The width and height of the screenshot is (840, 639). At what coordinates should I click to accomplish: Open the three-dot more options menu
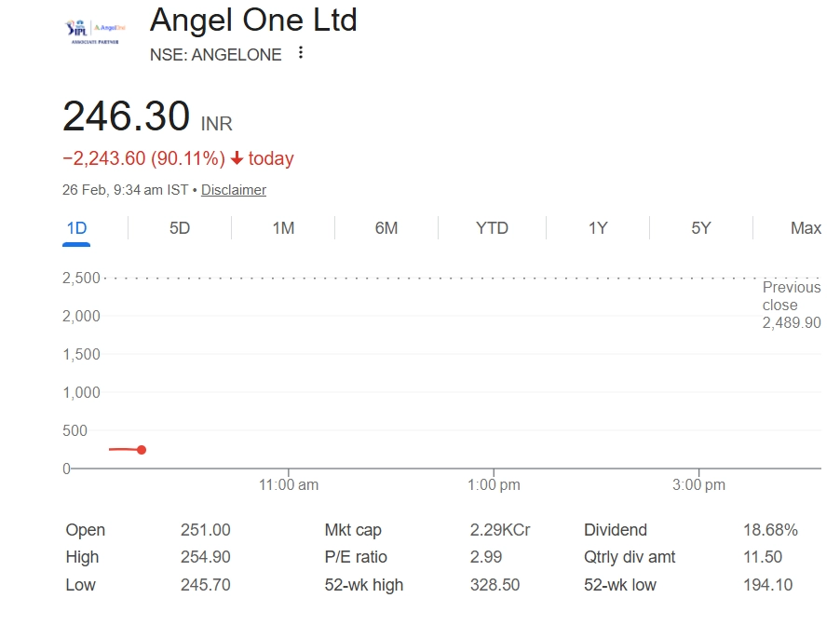(300, 53)
